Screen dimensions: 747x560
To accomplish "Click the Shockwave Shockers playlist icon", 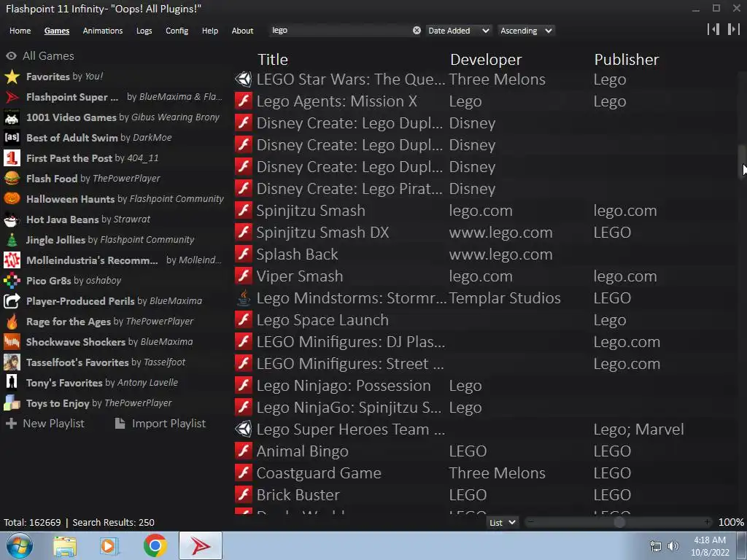I will coord(12,342).
